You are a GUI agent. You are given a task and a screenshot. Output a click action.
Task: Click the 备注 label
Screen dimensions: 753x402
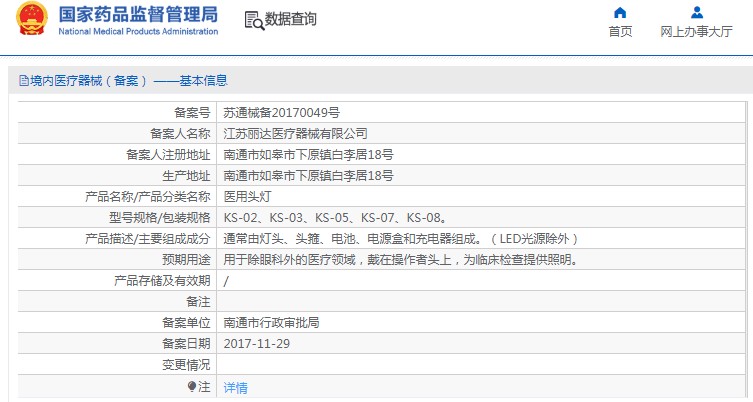coord(198,302)
